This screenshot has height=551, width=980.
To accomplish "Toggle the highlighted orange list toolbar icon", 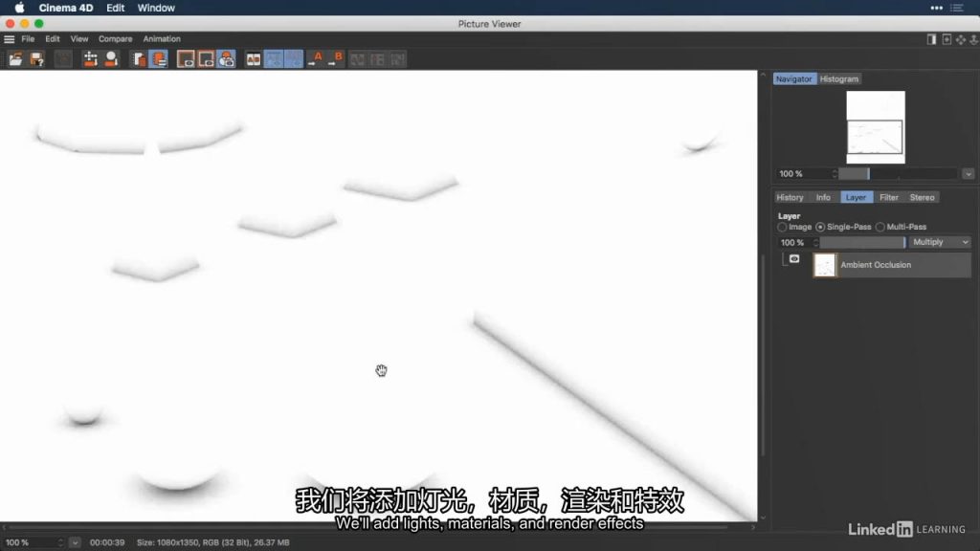I will (x=160, y=59).
